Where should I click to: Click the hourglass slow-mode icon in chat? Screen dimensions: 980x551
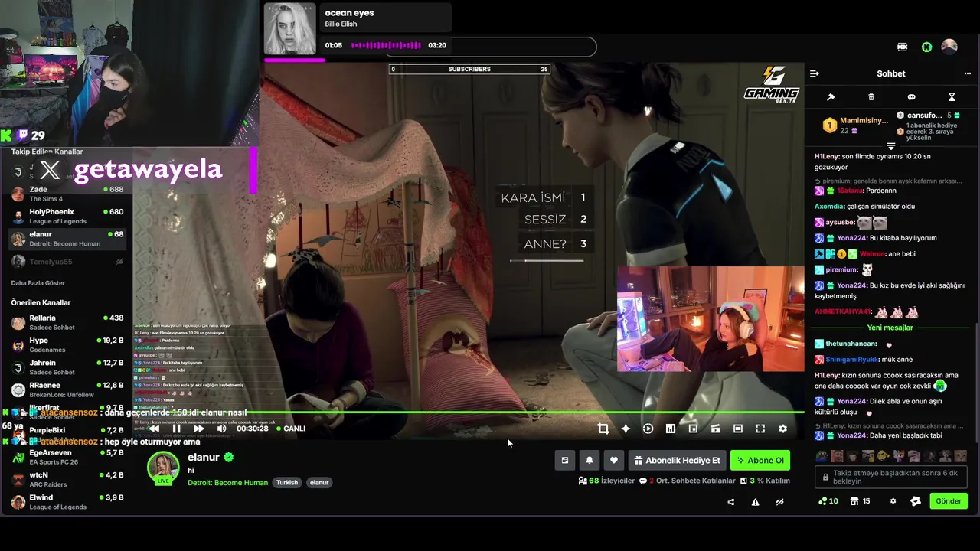click(x=952, y=97)
